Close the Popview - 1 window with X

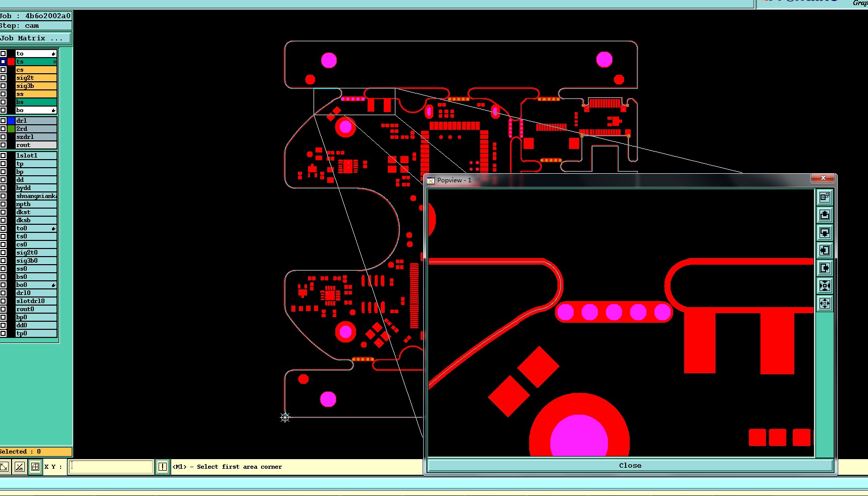(x=823, y=178)
